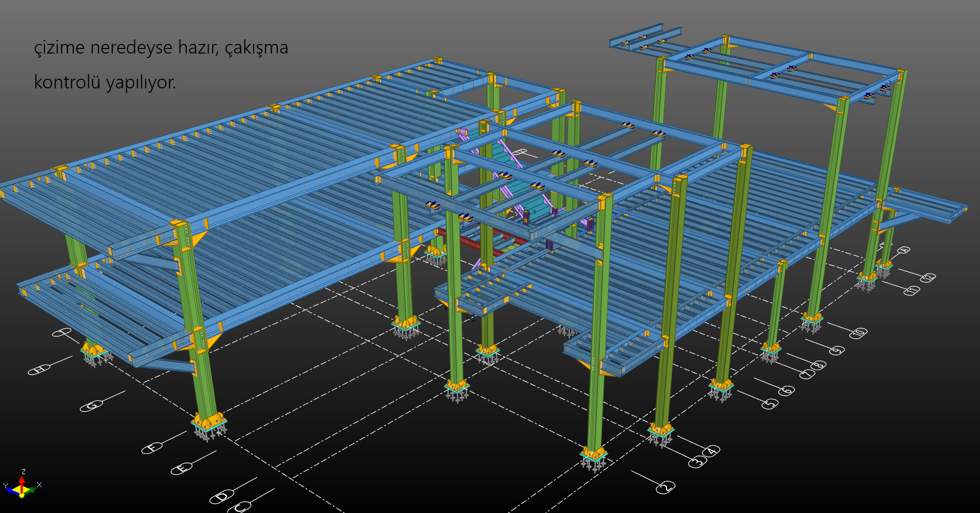Click grid axis label F
The height and width of the screenshot is (513, 980).
(x=152, y=448)
